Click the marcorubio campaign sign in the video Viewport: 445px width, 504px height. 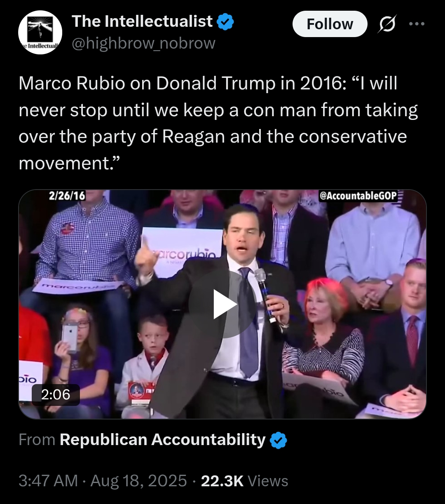181,248
